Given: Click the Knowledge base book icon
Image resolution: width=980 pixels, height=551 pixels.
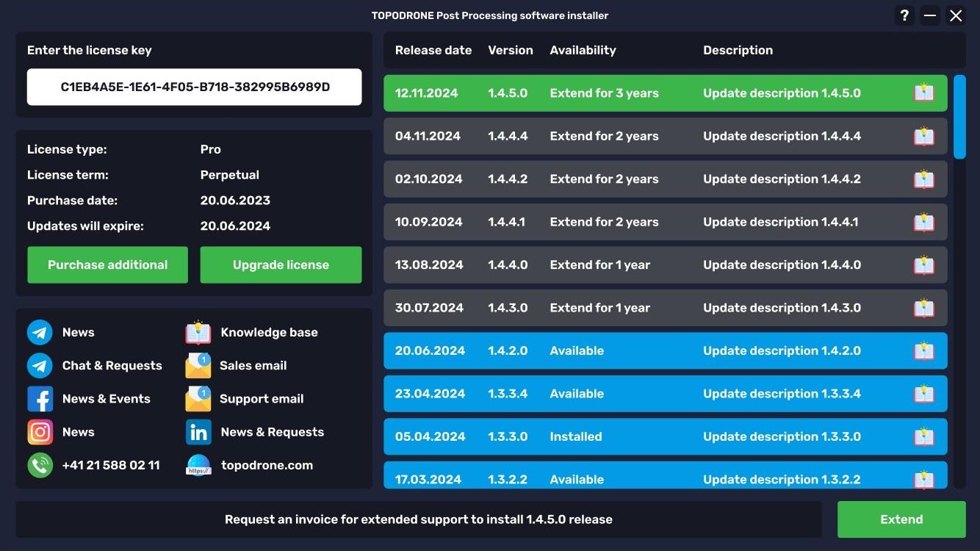Looking at the screenshot, I should [x=198, y=332].
